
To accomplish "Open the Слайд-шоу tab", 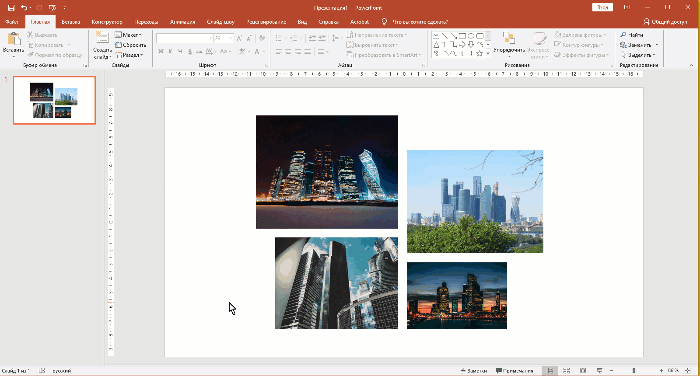I will coord(221,22).
